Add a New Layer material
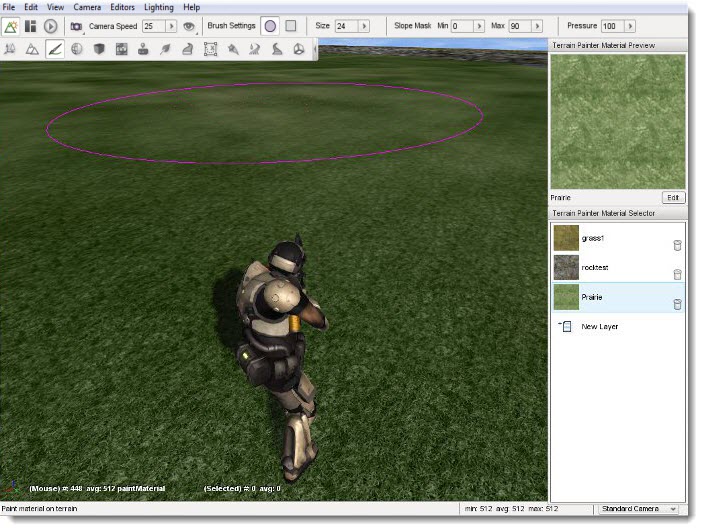Viewport: 703px width, 531px height. point(600,327)
